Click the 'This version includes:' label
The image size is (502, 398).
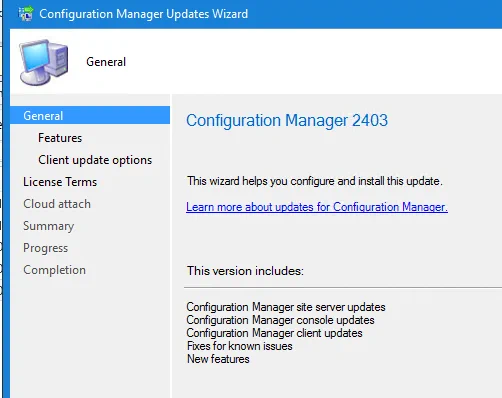[245, 271]
